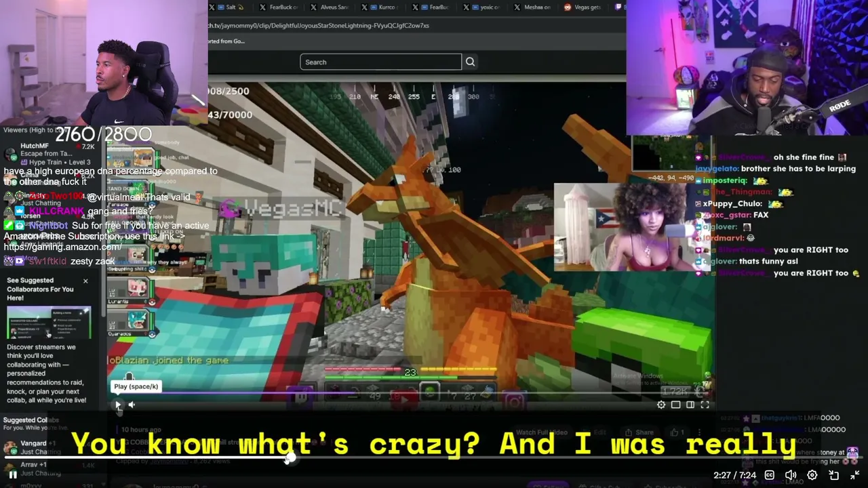Click the Watch Full Video button

[542, 432]
